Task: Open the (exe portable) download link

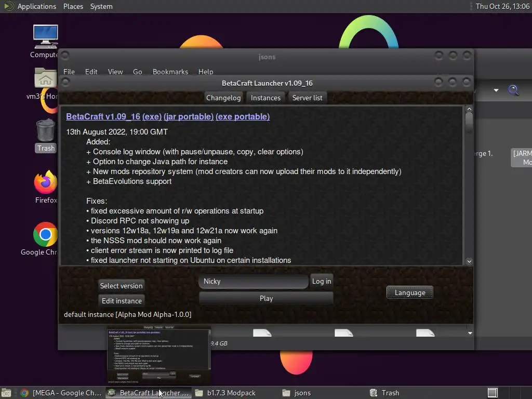Action: 243,116
